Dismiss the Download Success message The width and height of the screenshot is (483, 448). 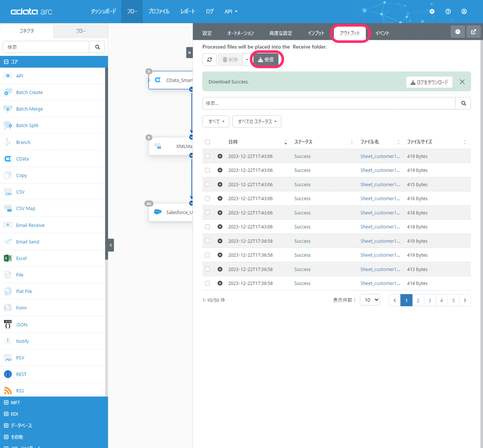[462, 82]
